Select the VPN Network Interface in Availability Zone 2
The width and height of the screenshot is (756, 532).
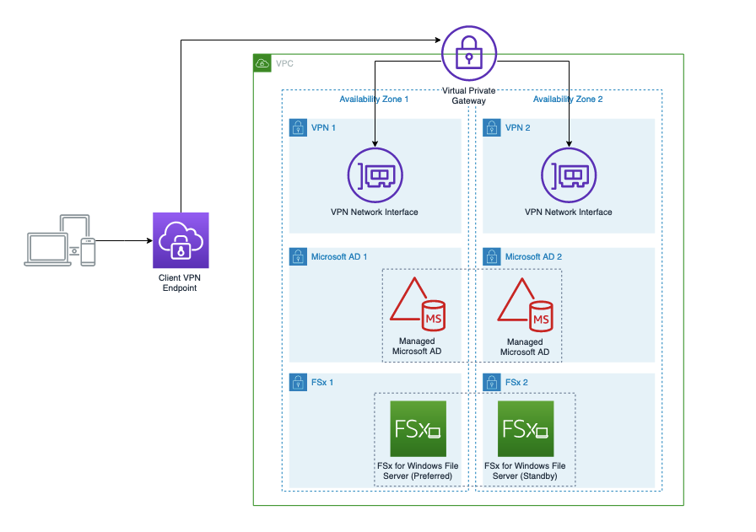[x=569, y=176]
